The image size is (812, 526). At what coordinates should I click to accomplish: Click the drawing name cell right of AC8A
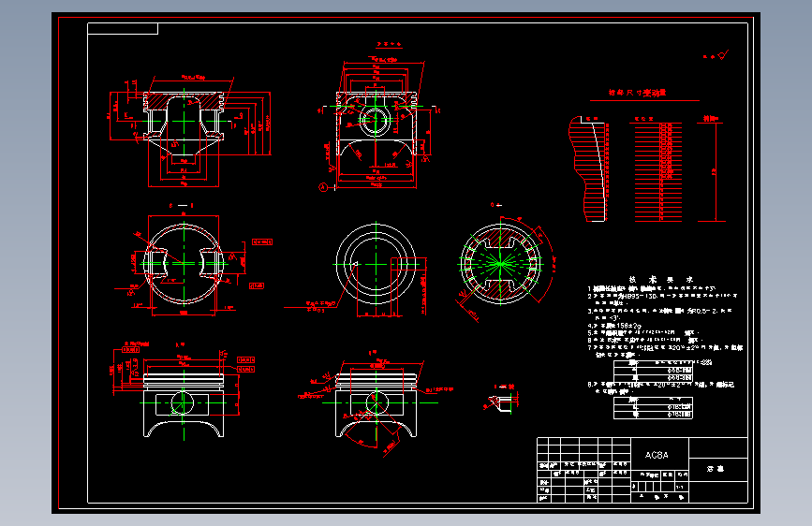point(717,469)
